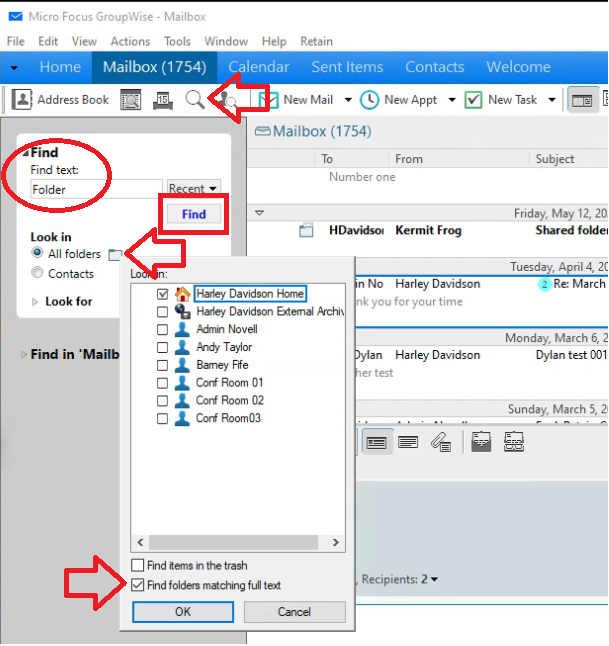Viewport: 609px width, 646px height.
Task: Open the Tools menu
Action: pos(178,41)
